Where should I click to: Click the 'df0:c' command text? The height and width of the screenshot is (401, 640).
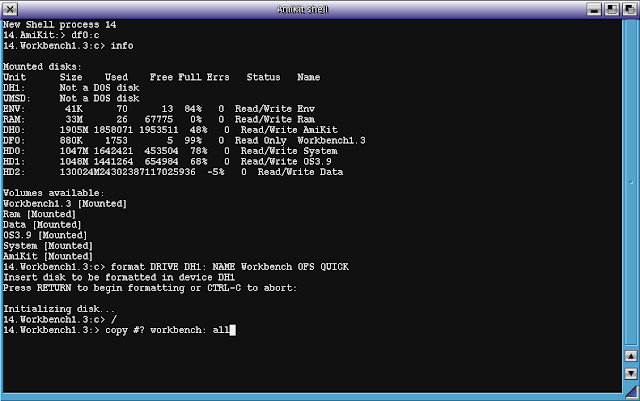click(x=85, y=36)
